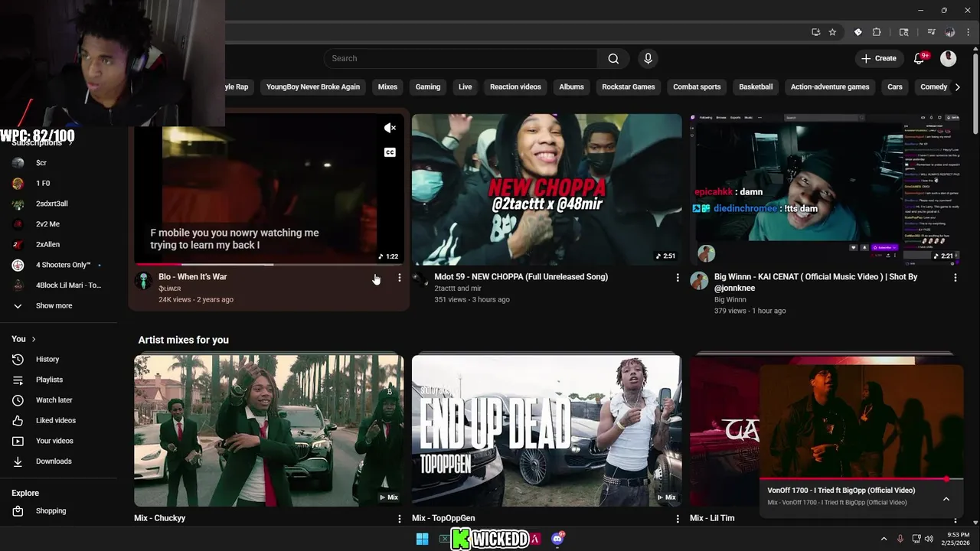Open options for Mix - Chuckyy

399,519
